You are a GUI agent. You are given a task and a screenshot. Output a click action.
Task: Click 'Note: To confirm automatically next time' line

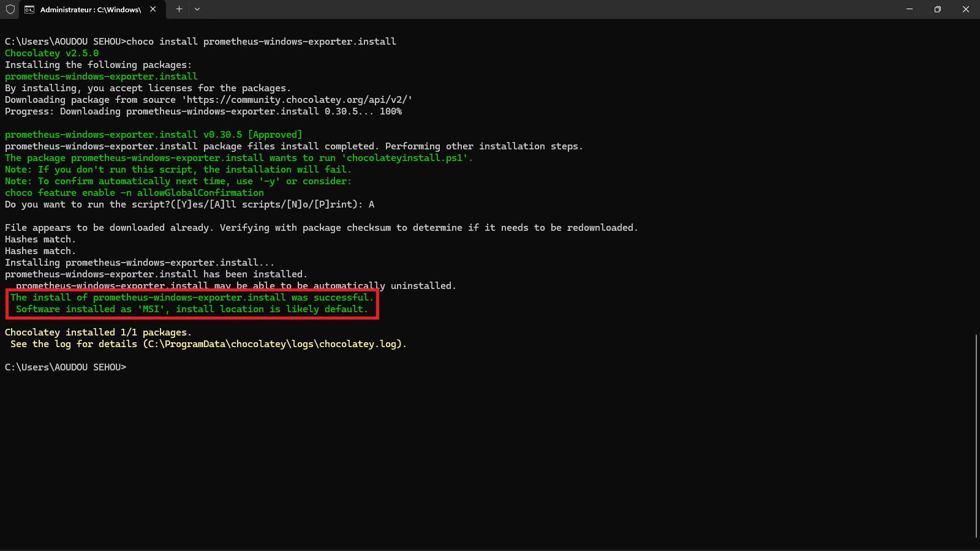tap(178, 181)
